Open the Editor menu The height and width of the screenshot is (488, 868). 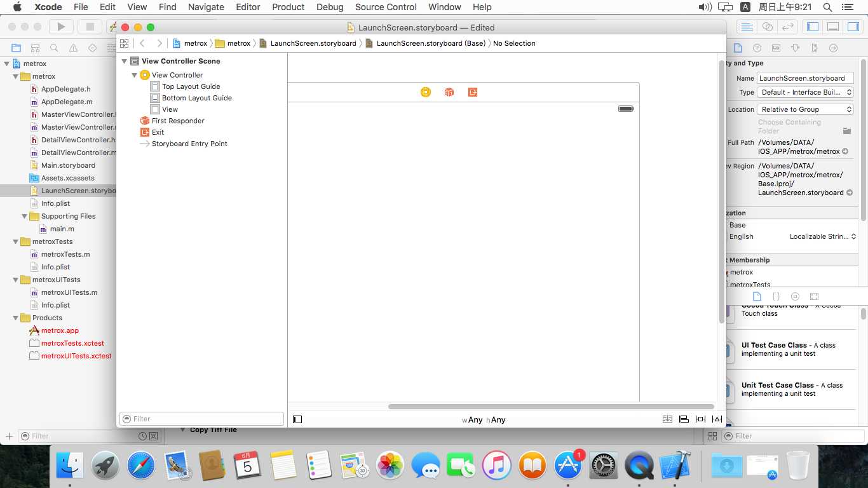tap(248, 7)
